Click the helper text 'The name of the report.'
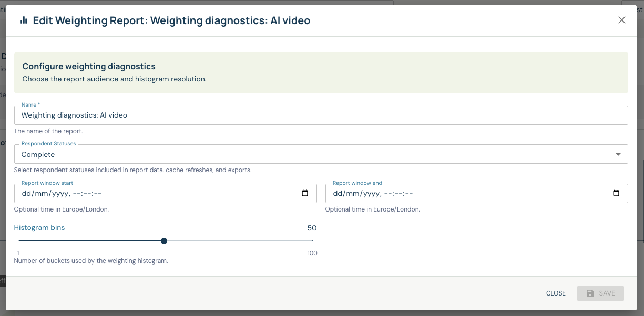Image resolution: width=644 pixels, height=316 pixels. point(48,131)
